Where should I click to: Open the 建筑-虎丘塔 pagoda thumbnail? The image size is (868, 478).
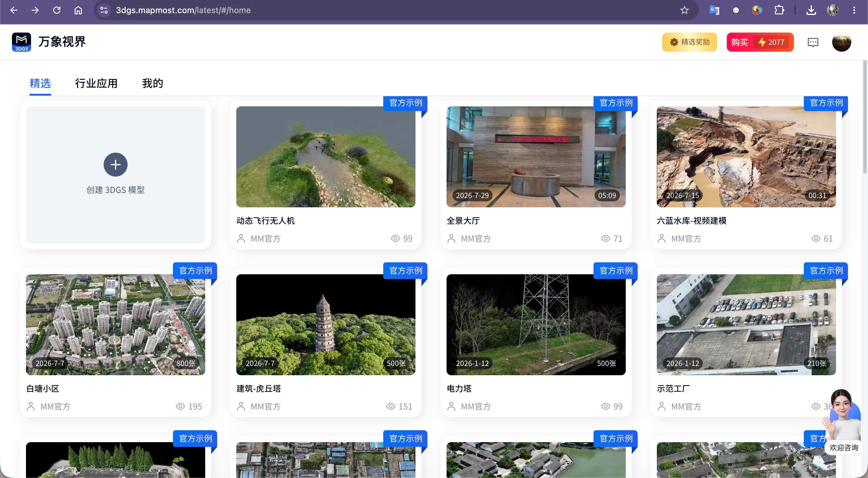click(x=326, y=325)
